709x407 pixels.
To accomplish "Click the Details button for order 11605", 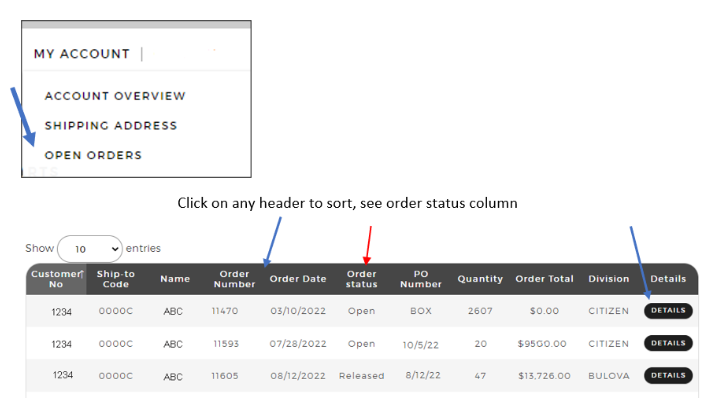I will point(668,375).
